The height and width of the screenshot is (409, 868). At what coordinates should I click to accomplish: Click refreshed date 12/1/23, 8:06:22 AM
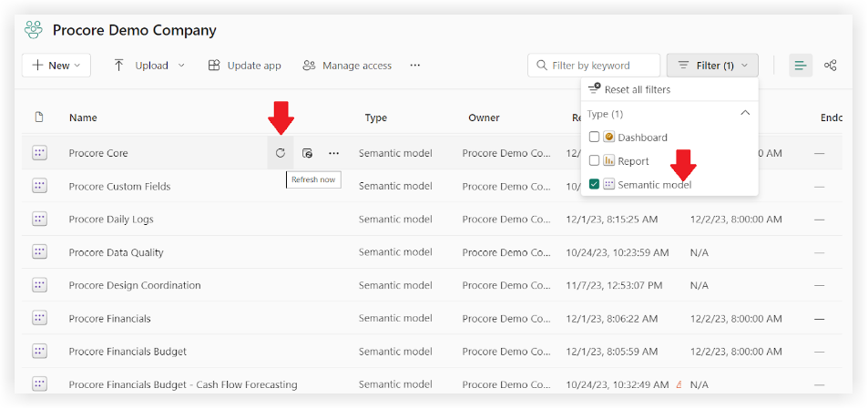point(612,318)
